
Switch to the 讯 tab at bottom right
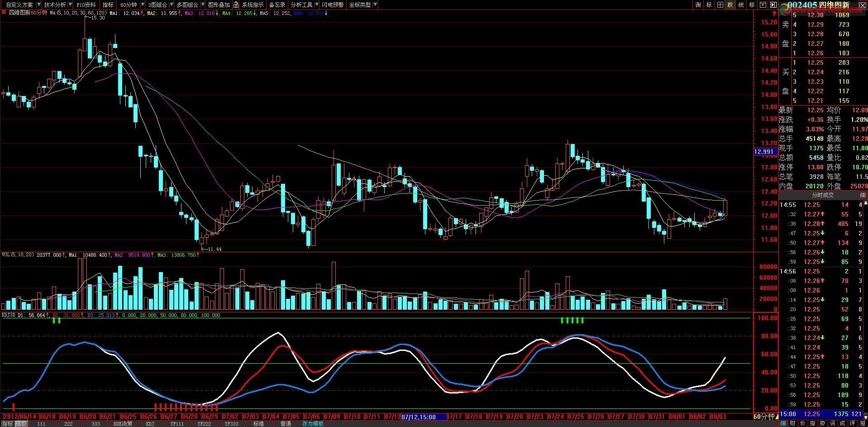click(832, 423)
